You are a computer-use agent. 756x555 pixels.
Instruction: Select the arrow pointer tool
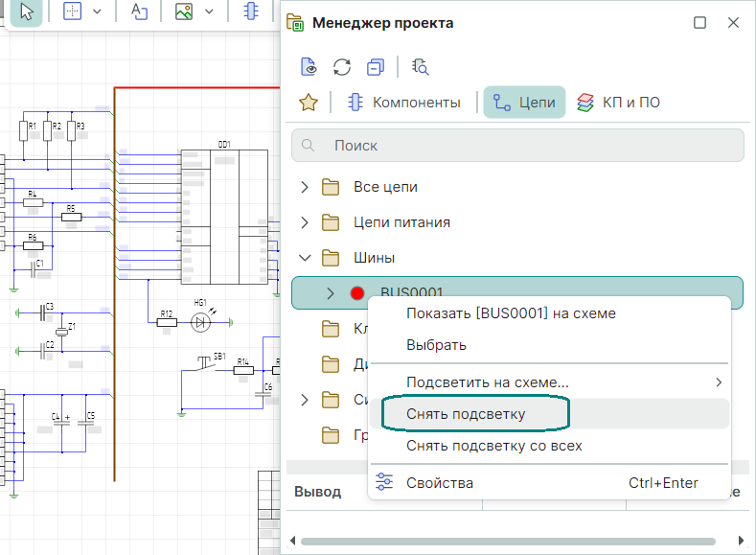27,12
